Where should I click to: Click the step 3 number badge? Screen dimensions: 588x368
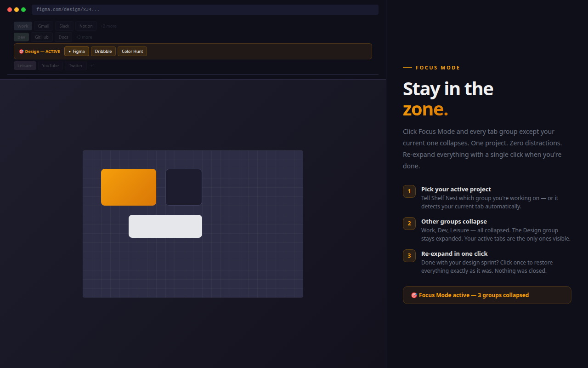(x=409, y=256)
